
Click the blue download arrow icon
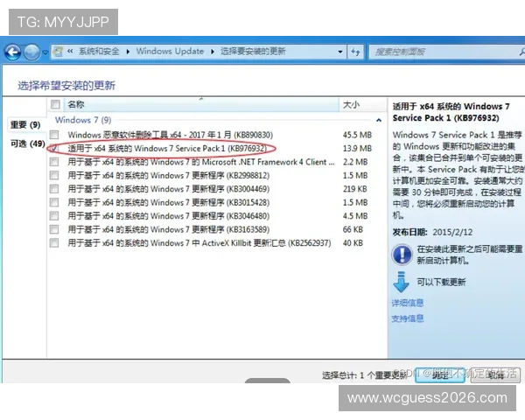click(401, 282)
